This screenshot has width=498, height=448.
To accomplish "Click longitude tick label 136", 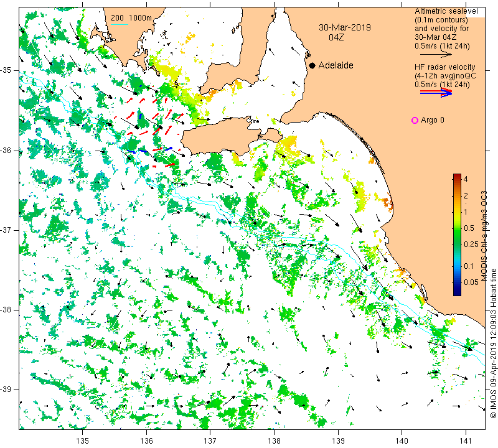I will [146, 441].
